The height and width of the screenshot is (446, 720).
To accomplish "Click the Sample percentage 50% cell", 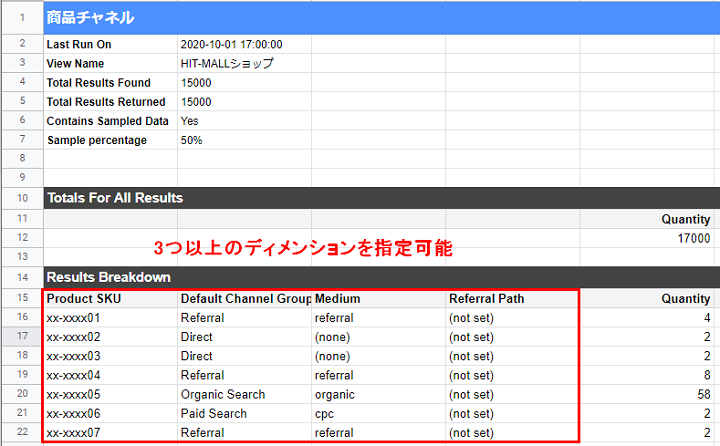I will tap(191, 140).
